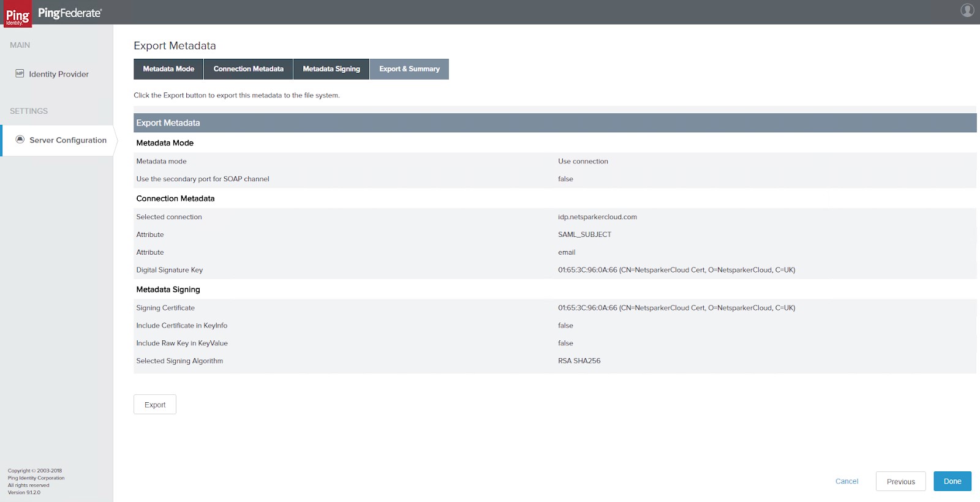Go back with the Previous button

[900, 482]
